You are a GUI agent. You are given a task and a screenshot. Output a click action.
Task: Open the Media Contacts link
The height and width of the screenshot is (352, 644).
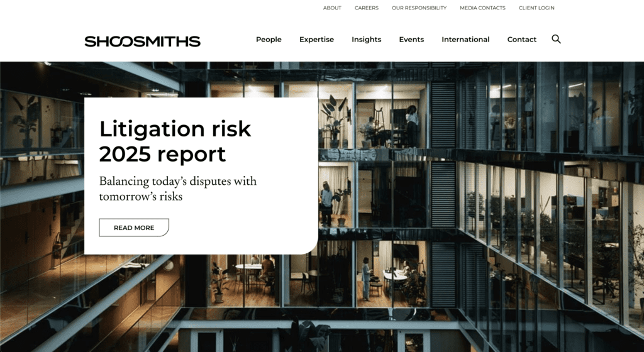click(482, 8)
